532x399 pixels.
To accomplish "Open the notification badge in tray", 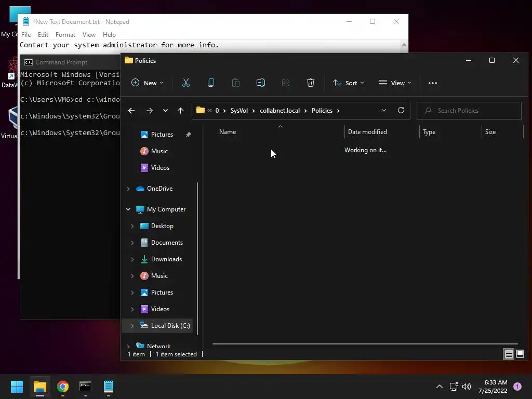I will [517, 387].
